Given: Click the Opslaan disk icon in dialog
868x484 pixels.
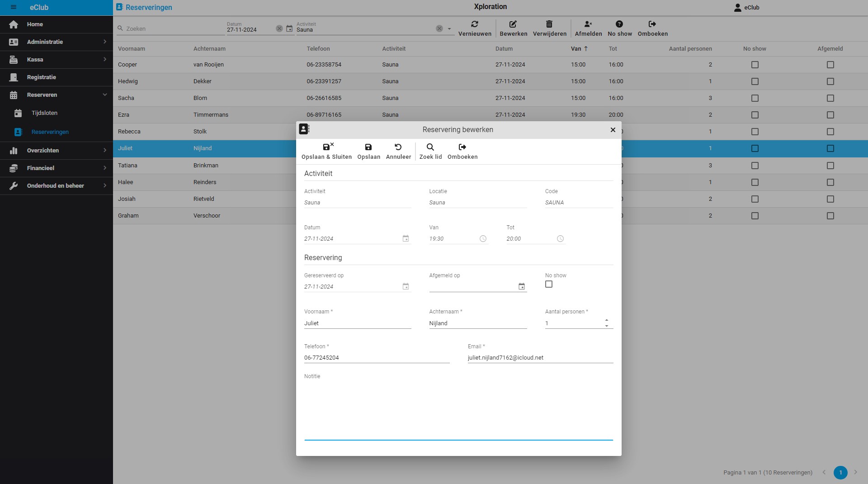Looking at the screenshot, I should (x=368, y=147).
